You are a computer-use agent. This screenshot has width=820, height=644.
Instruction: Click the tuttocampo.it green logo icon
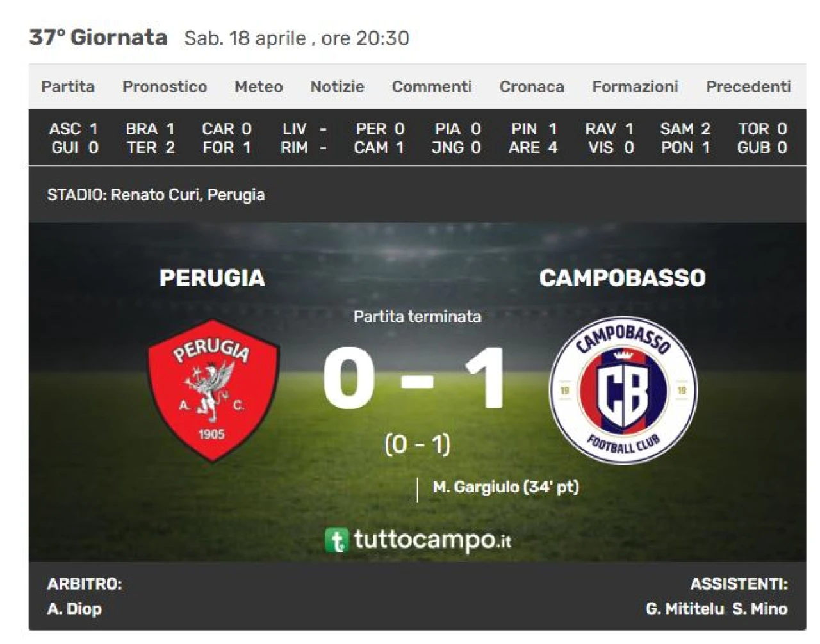click(x=336, y=540)
